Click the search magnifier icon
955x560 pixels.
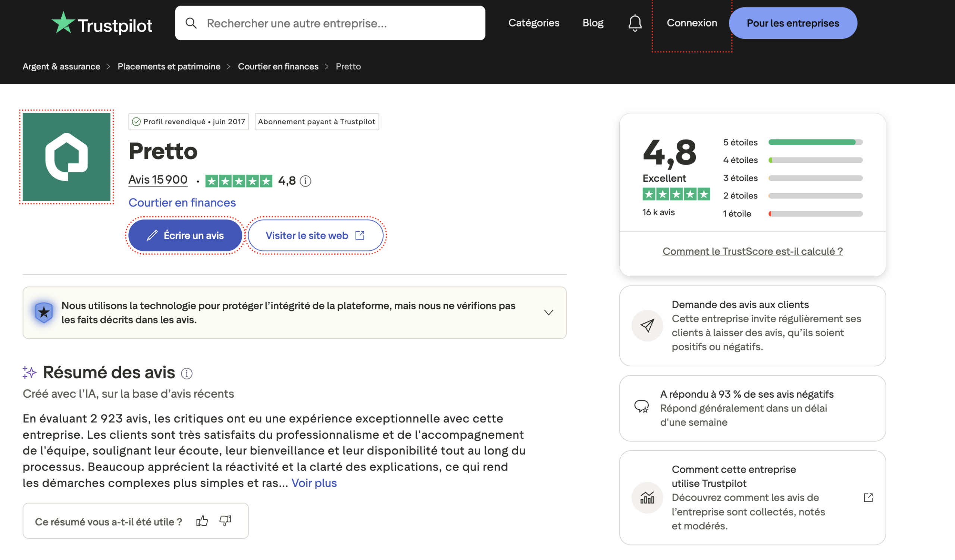click(191, 23)
